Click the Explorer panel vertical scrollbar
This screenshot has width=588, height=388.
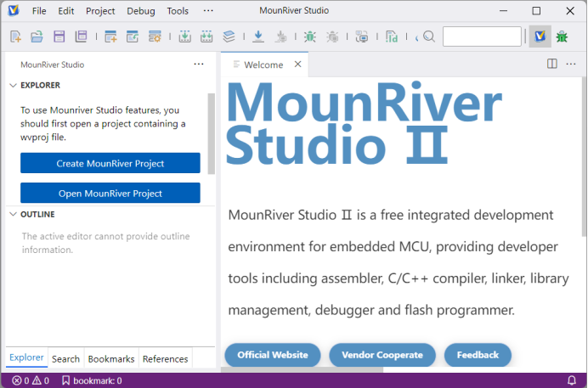tap(211, 133)
